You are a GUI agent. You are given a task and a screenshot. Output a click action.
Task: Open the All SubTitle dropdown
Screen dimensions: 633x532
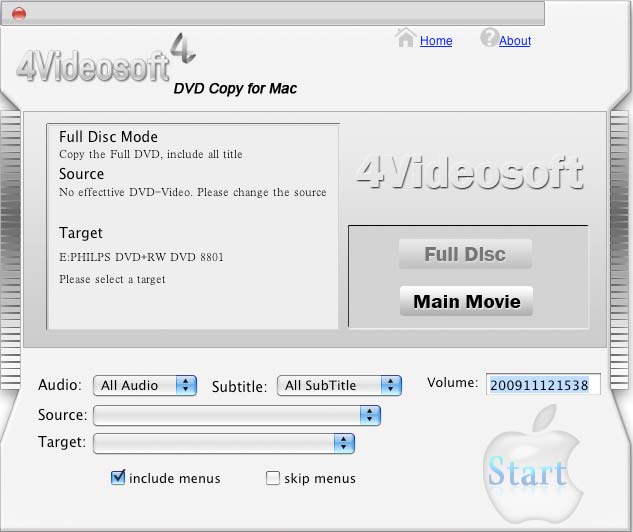339,385
